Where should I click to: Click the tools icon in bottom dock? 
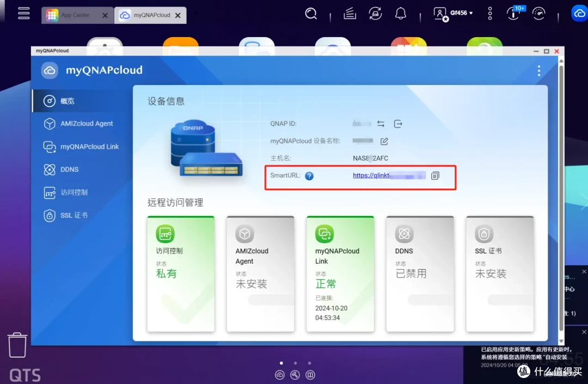[295, 375]
